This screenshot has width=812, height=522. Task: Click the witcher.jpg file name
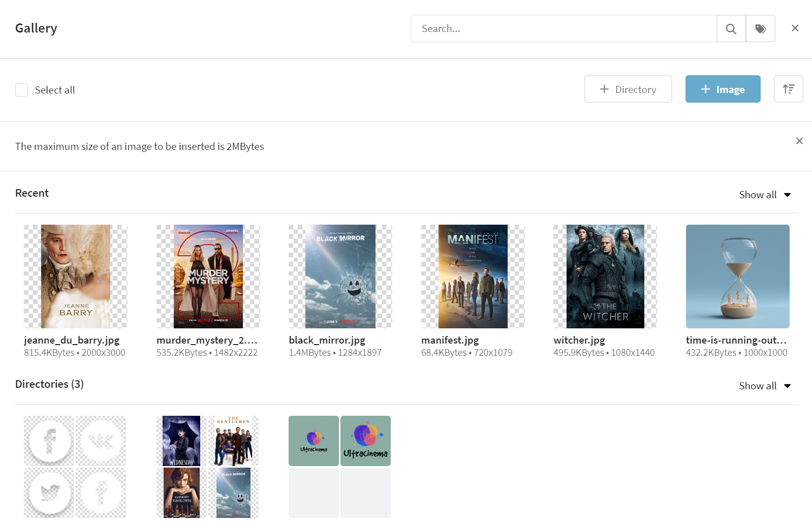tap(579, 340)
